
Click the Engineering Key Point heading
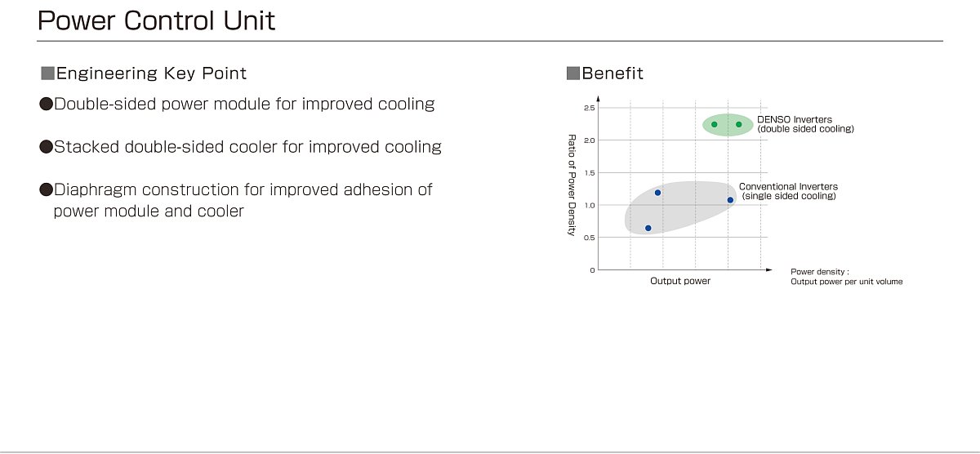point(151,73)
